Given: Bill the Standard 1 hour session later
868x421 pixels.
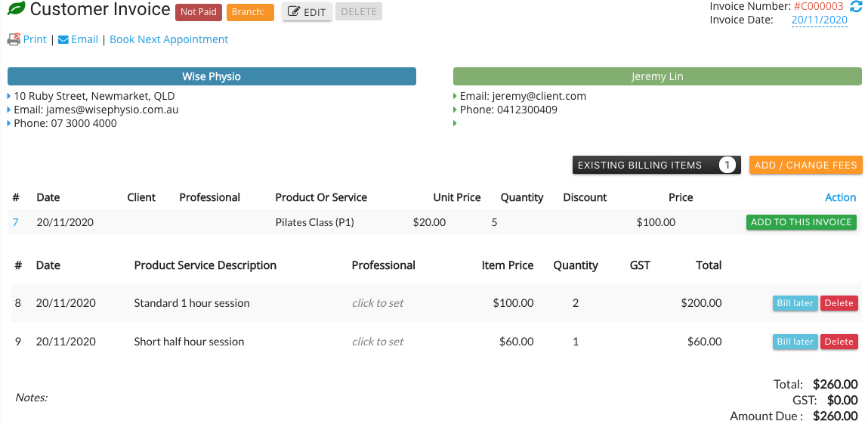Looking at the screenshot, I should [x=795, y=303].
